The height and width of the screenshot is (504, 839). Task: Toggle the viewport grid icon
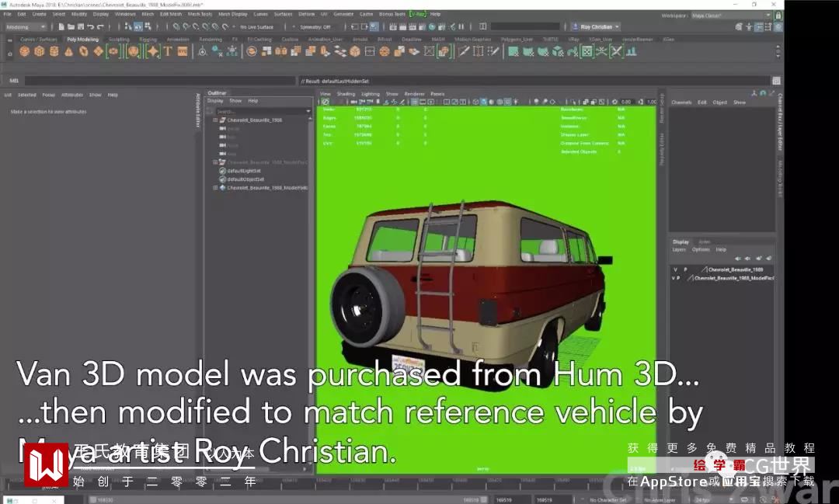415,102
